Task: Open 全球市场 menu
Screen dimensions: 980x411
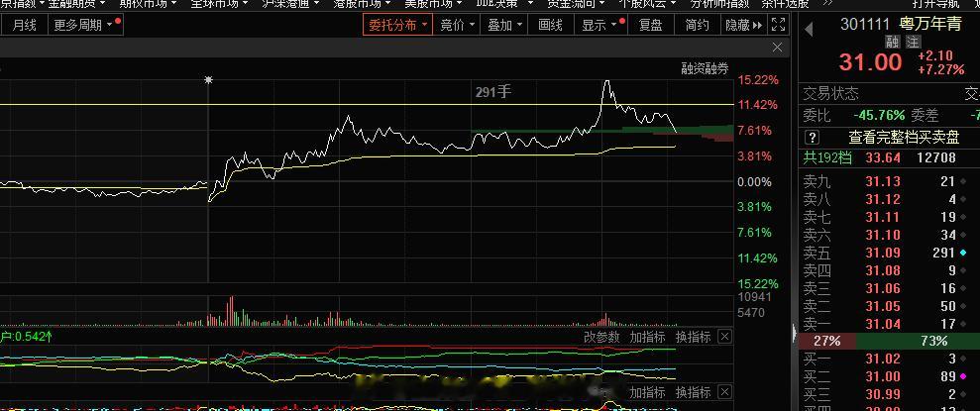Action: (220, 4)
